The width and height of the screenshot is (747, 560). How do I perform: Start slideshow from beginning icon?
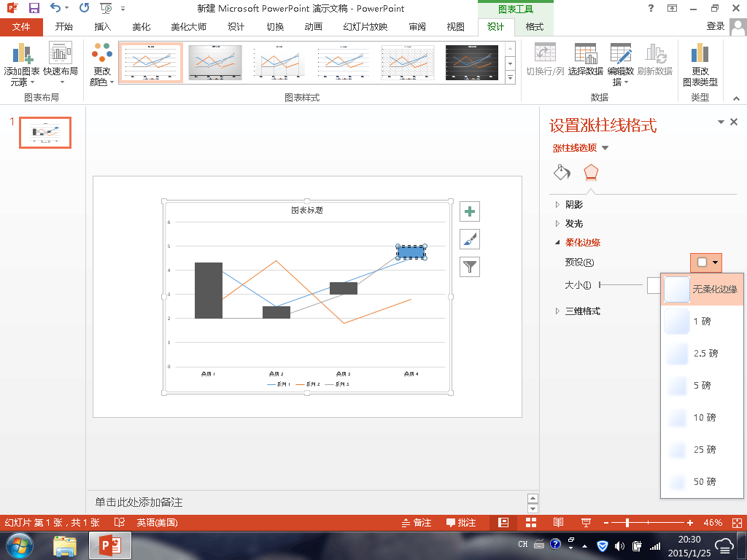[x=106, y=8]
